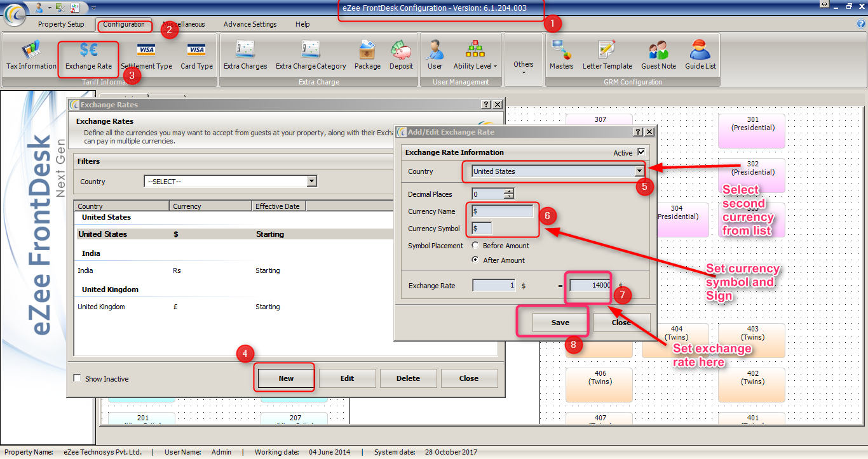Image resolution: width=868 pixels, height=459 pixels.
Task: Click the eZee application logo button
Action: 15,13
